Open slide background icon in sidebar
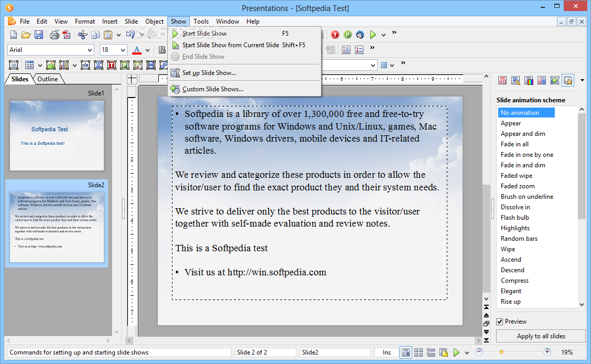 (x=542, y=80)
